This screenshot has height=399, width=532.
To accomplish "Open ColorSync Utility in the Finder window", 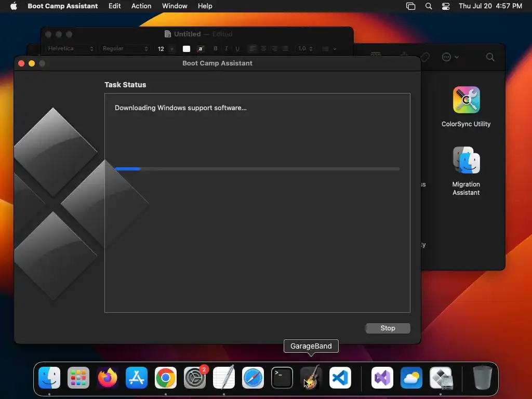I will pyautogui.click(x=466, y=100).
